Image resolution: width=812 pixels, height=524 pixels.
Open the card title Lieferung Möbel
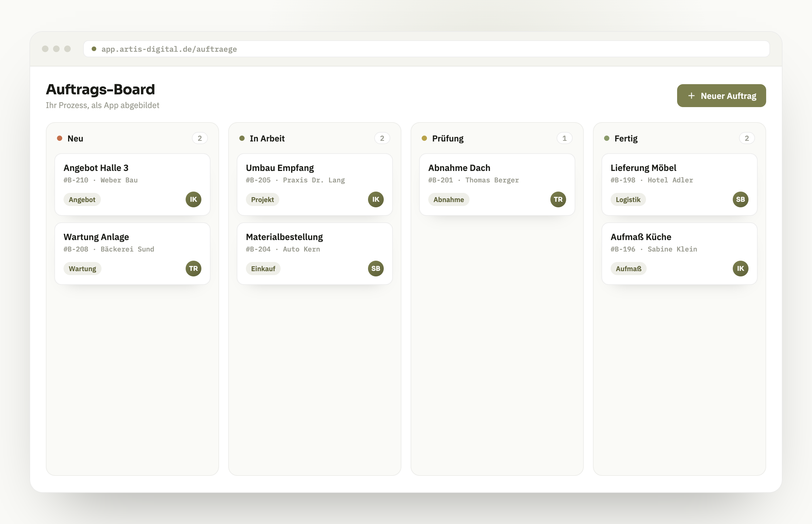click(x=643, y=168)
